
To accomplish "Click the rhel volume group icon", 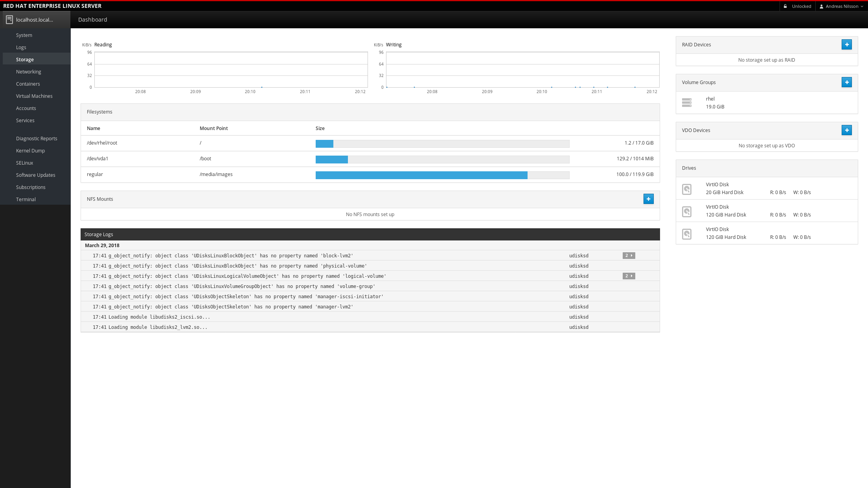I will tap(686, 103).
